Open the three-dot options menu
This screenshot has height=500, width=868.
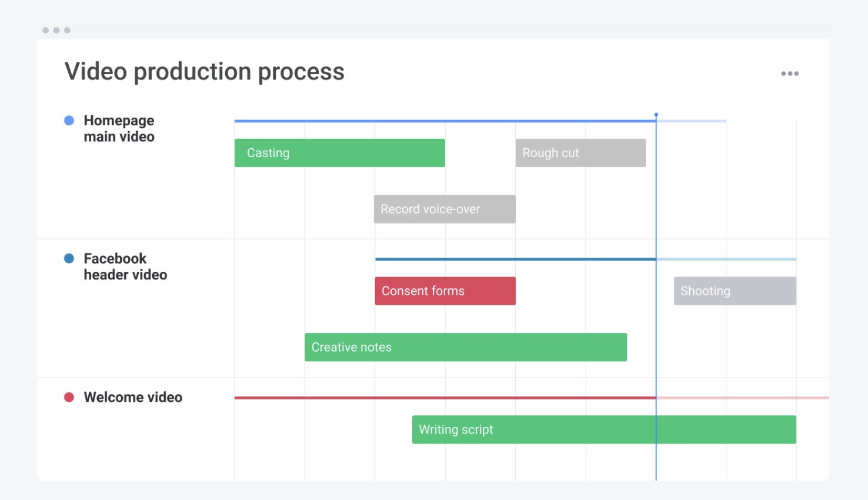coord(789,74)
